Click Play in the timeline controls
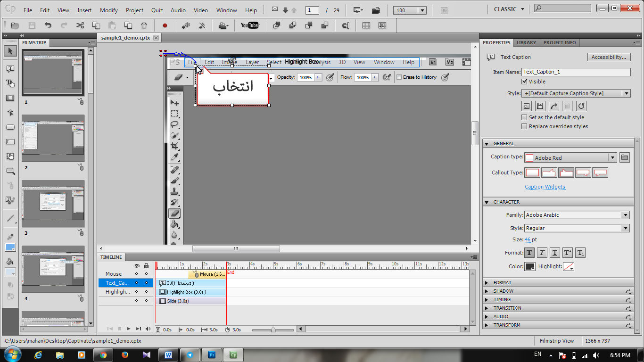This screenshot has height=362, width=644. pyautogui.click(x=128, y=329)
